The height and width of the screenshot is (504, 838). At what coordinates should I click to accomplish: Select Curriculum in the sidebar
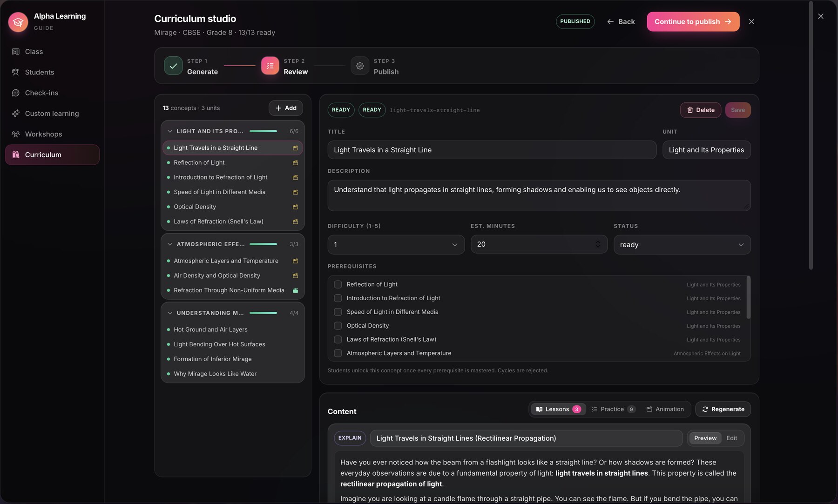click(x=52, y=155)
